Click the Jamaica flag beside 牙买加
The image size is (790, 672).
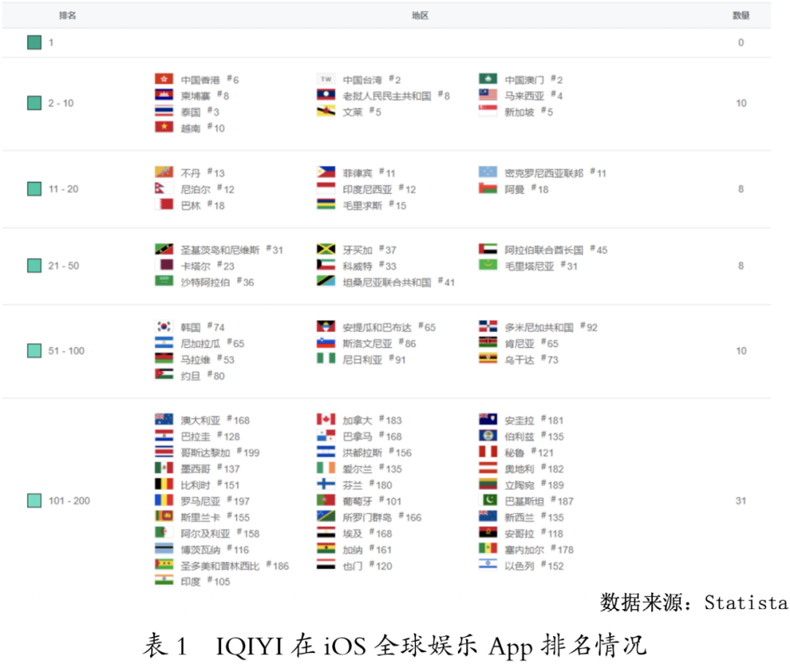[x=326, y=249]
